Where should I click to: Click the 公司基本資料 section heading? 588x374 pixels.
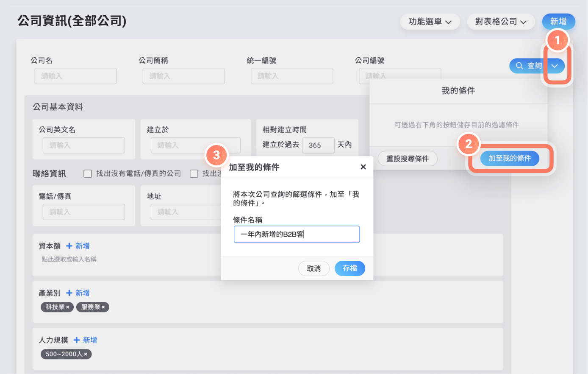tap(58, 107)
